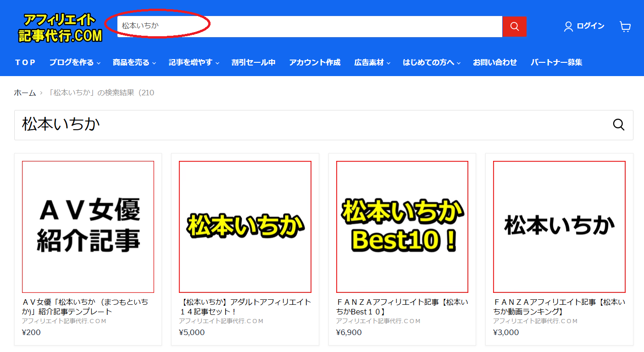The image size is (644, 352).
Task: Select the TOP menu item
Action: pyautogui.click(x=25, y=62)
